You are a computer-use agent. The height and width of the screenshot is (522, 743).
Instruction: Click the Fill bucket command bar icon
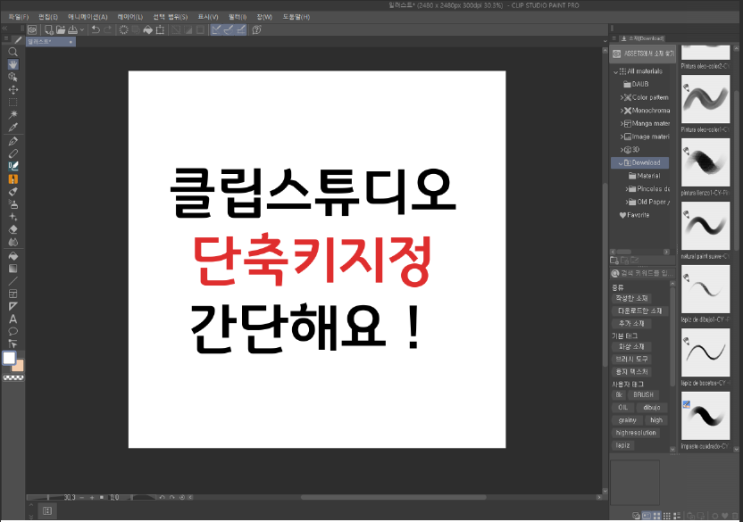point(148,30)
